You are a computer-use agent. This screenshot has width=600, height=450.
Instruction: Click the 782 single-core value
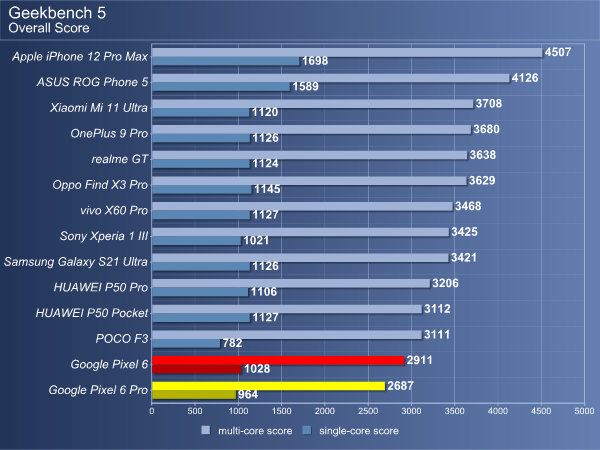click(x=232, y=343)
